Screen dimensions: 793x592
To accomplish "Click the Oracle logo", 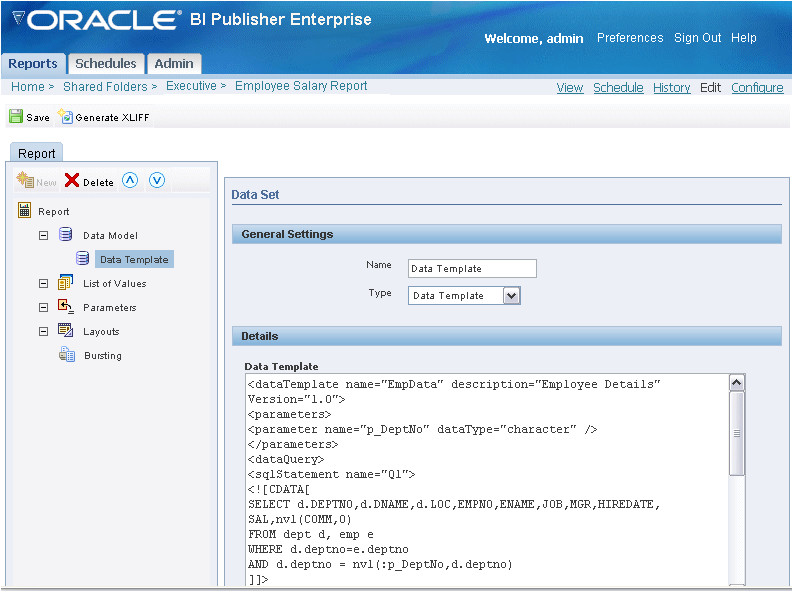I will [x=96, y=20].
